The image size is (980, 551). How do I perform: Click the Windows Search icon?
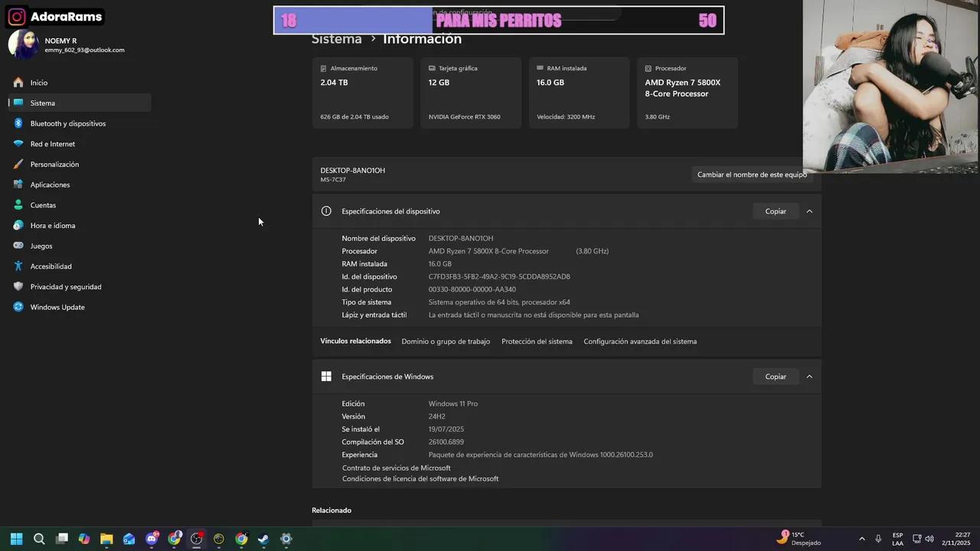tap(38, 539)
